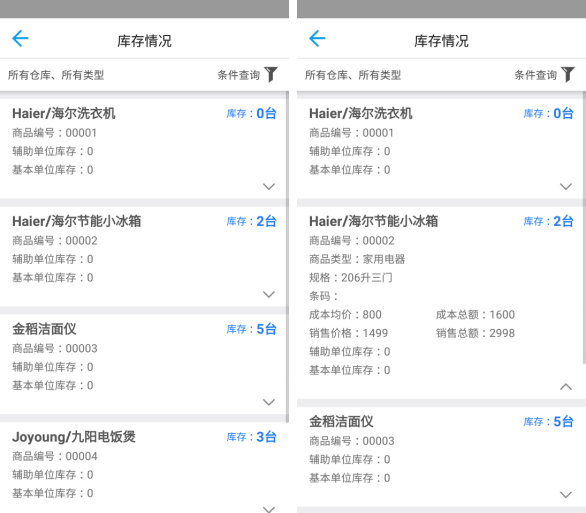Viewport: 586px width, 513px height.
Task: Click right screen vertical scrollbar
Action: point(584,227)
